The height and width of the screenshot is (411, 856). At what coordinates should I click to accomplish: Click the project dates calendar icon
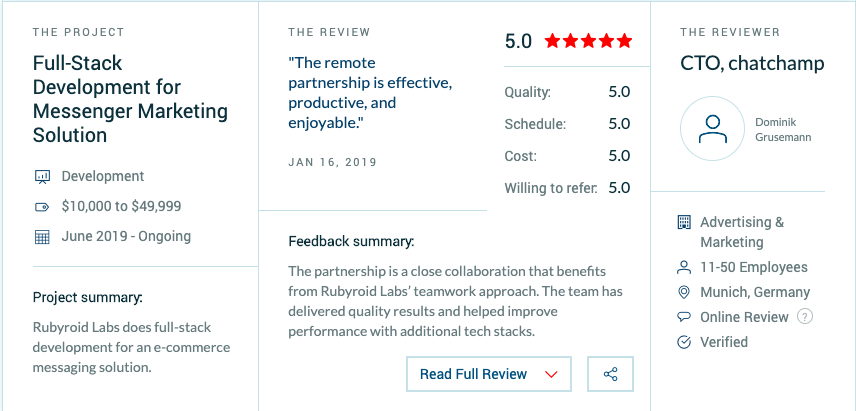tap(42, 237)
